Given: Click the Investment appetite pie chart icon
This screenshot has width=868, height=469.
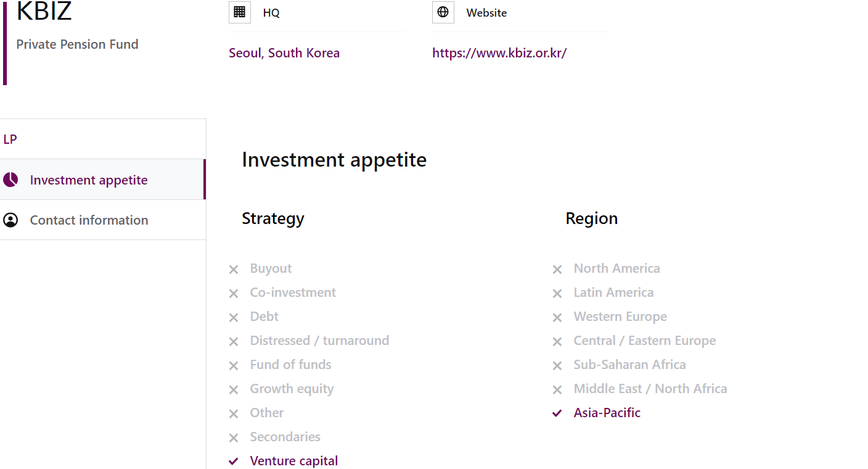Looking at the screenshot, I should point(10,180).
